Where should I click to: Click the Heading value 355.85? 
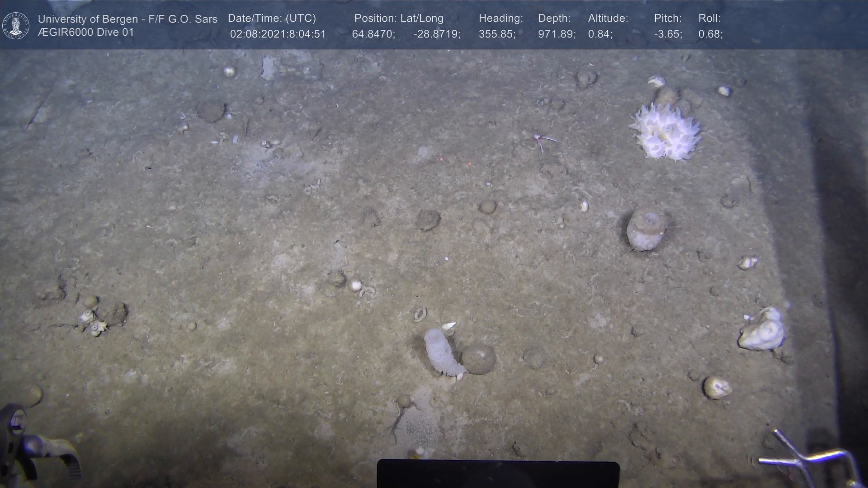pyautogui.click(x=497, y=34)
